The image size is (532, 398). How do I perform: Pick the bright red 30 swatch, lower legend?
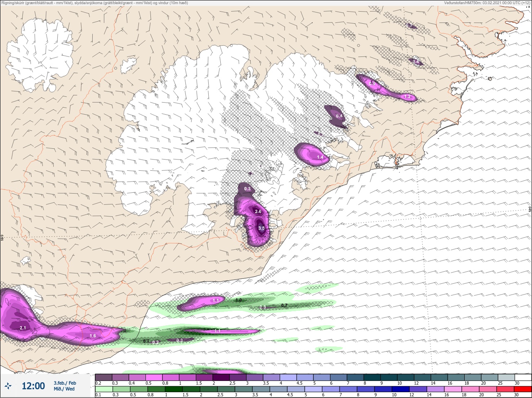523,389
